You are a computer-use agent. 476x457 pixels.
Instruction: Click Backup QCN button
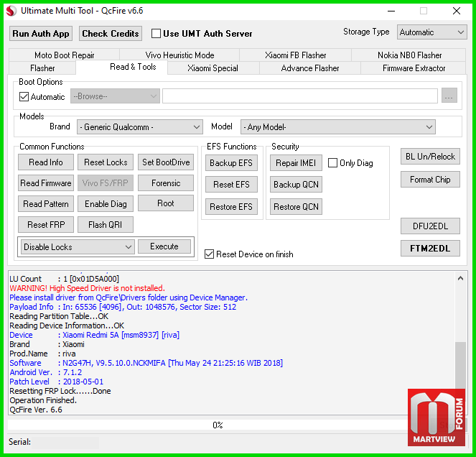pos(296,185)
